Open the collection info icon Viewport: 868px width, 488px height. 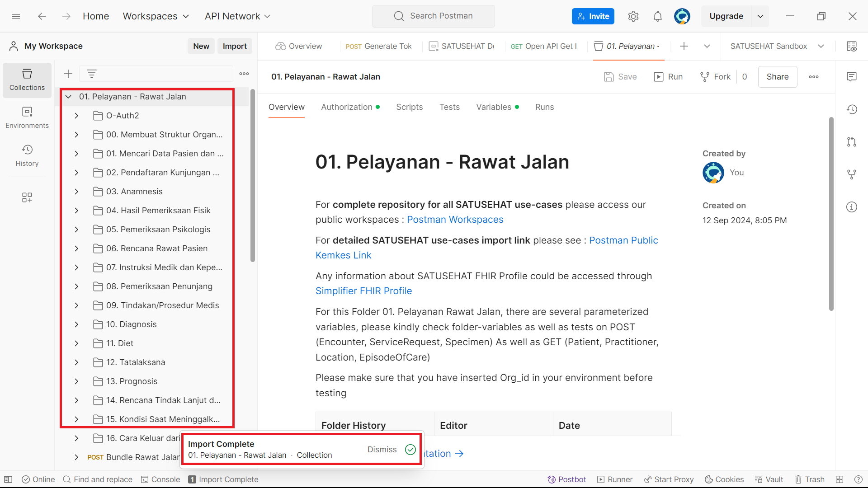tap(852, 207)
